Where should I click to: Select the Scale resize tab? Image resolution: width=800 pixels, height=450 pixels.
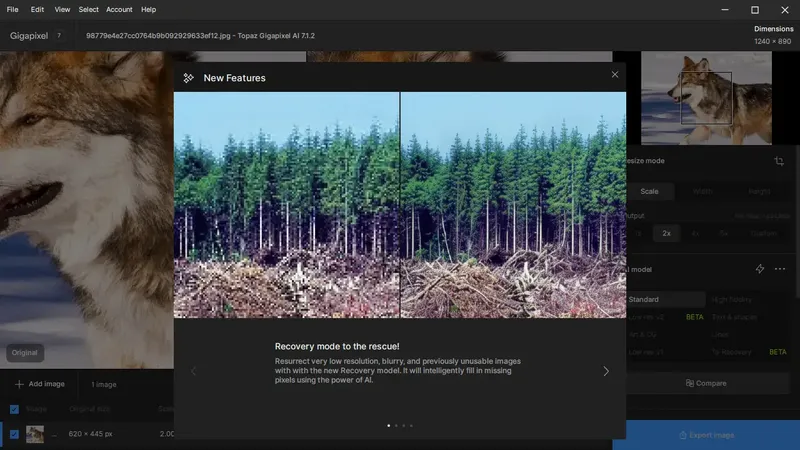tap(649, 191)
